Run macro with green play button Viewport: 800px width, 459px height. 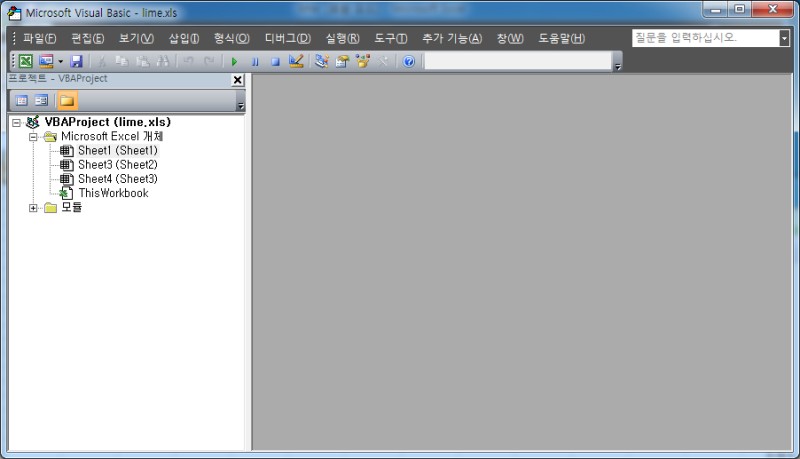(x=234, y=62)
